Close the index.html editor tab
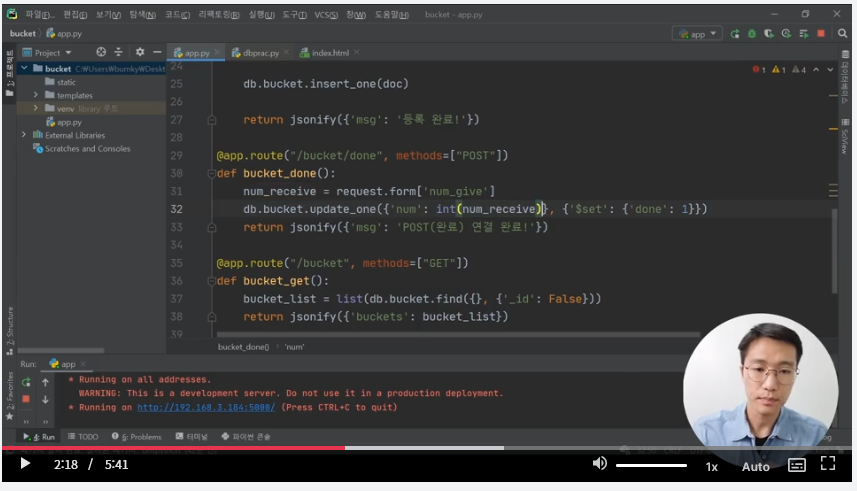This screenshot has height=491, width=857. click(x=357, y=52)
